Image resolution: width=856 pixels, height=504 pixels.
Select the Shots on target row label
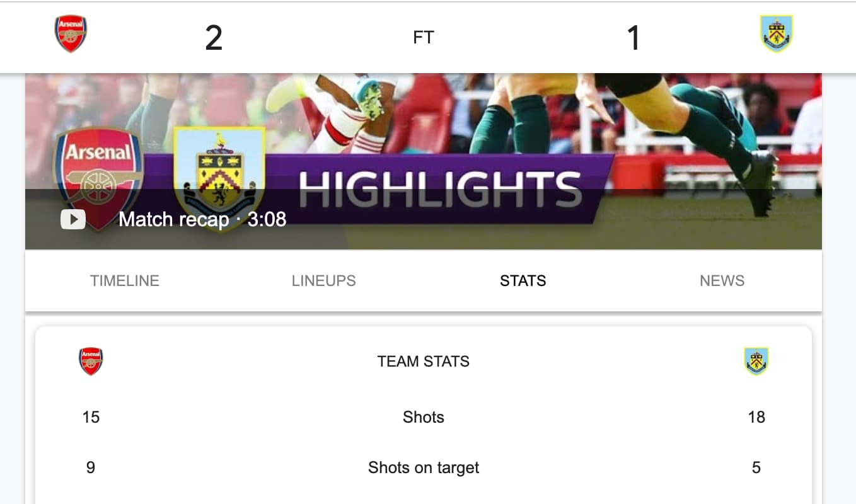[424, 467]
